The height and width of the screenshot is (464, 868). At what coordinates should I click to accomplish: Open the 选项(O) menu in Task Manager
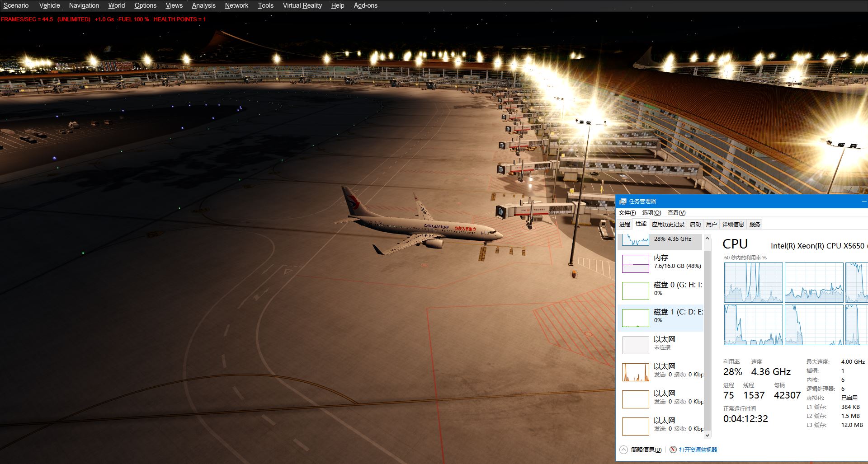coord(651,213)
